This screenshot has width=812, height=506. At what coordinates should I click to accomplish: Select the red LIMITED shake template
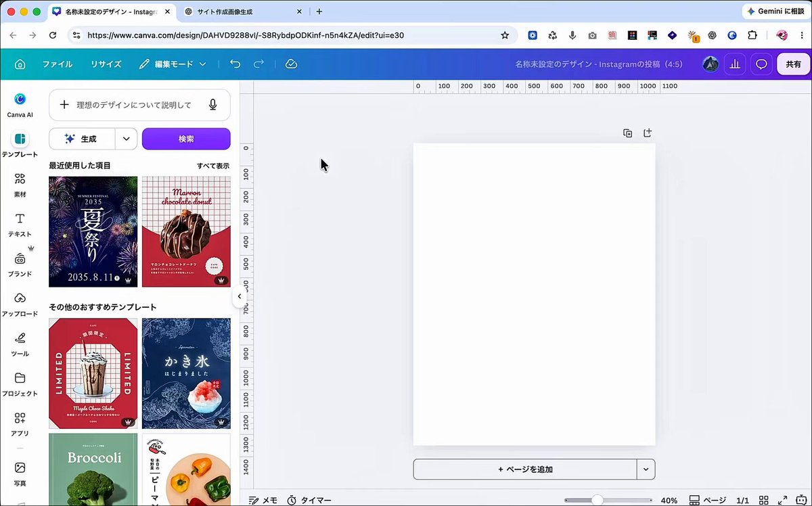pos(93,373)
